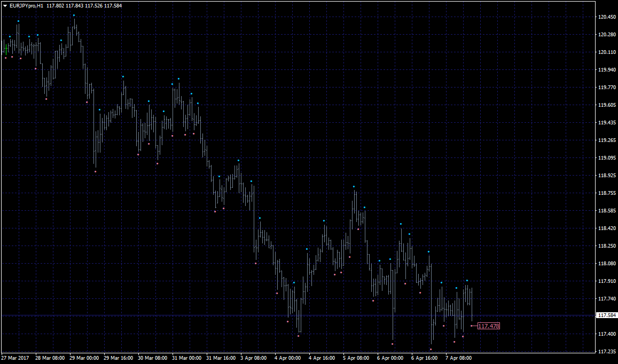The height and width of the screenshot is (364, 618).
Task: Click the high price value 117.843 in header
Action: click(74, 6)
